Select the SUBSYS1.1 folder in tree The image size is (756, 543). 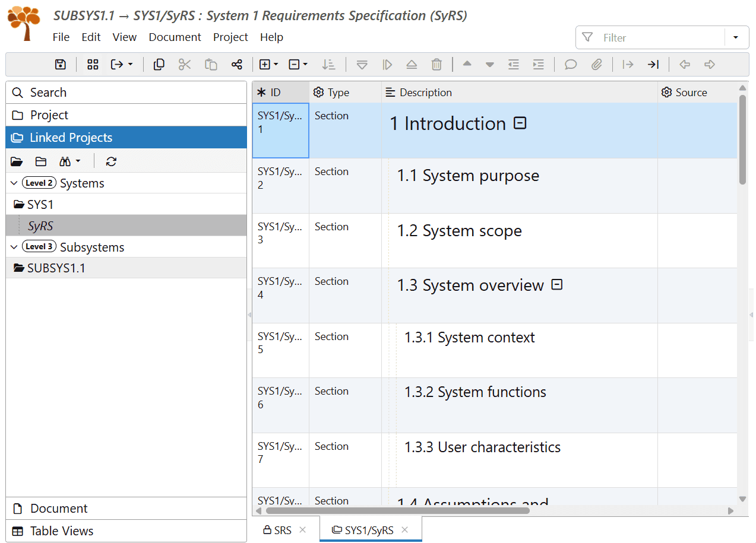tap(126, 268)
